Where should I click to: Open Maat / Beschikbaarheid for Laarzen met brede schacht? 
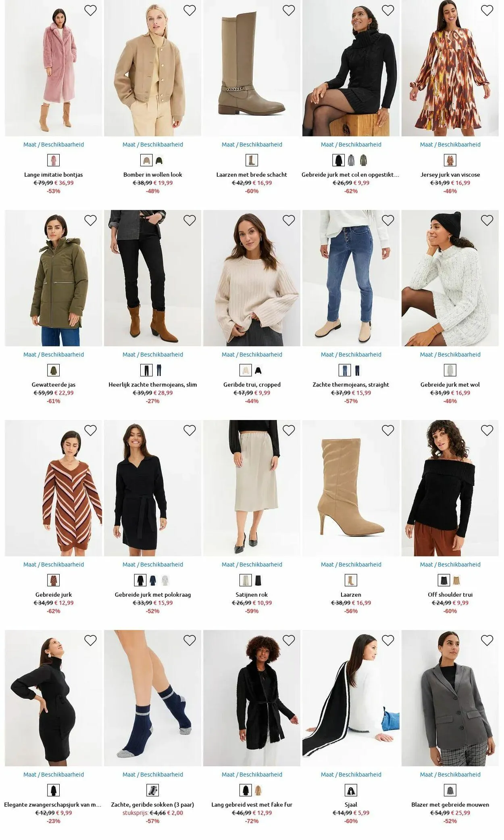252,144
